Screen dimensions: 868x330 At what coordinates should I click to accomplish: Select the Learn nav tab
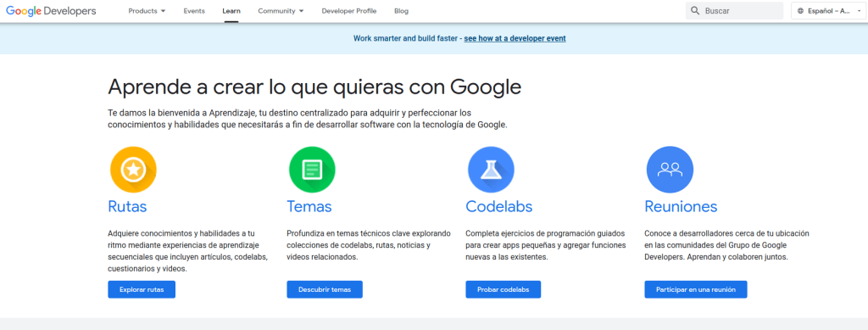point(231,11)
